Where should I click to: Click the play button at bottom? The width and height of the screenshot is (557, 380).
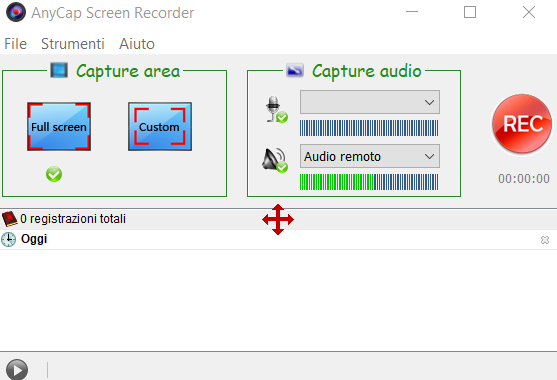(x=17, y=370)
